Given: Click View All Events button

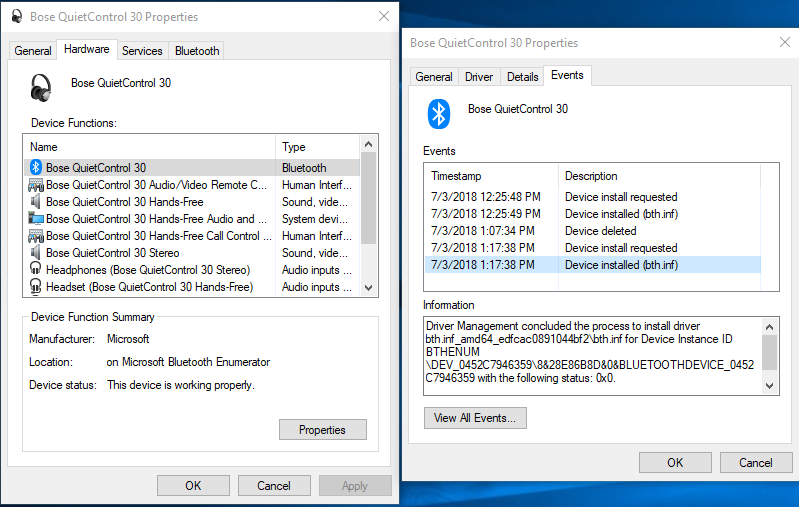Looking at the screenshot, I should (475, 418).
